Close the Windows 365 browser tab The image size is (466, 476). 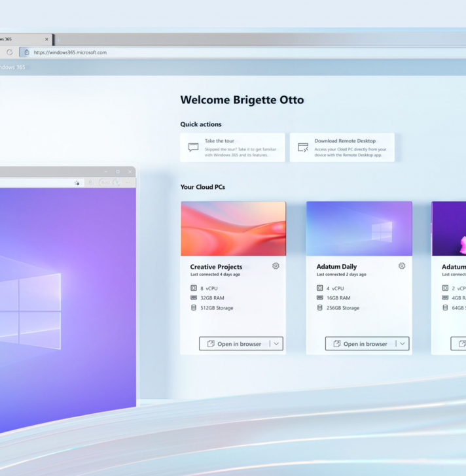pyautogui.click(x=46, y=39)
